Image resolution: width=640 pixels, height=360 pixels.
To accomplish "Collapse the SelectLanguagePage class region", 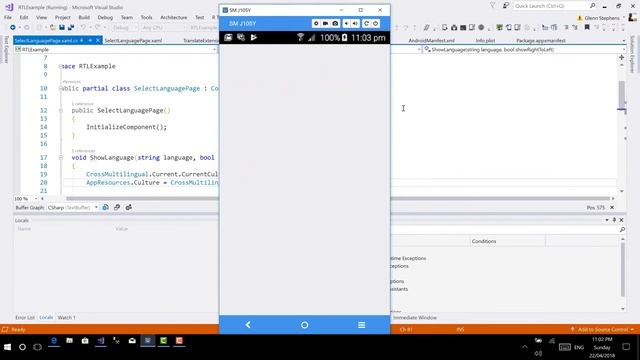I will click(x=60, y=88).
